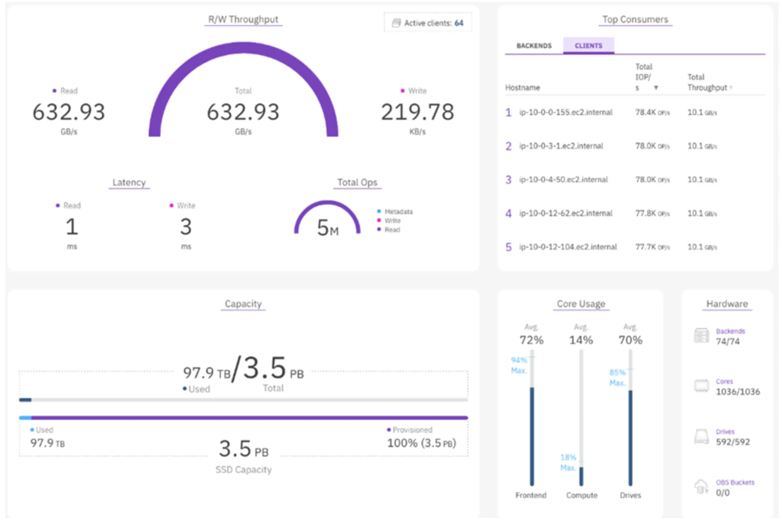
Task: Click the 0/0 OBS buckets count
Action: point(723,493)
